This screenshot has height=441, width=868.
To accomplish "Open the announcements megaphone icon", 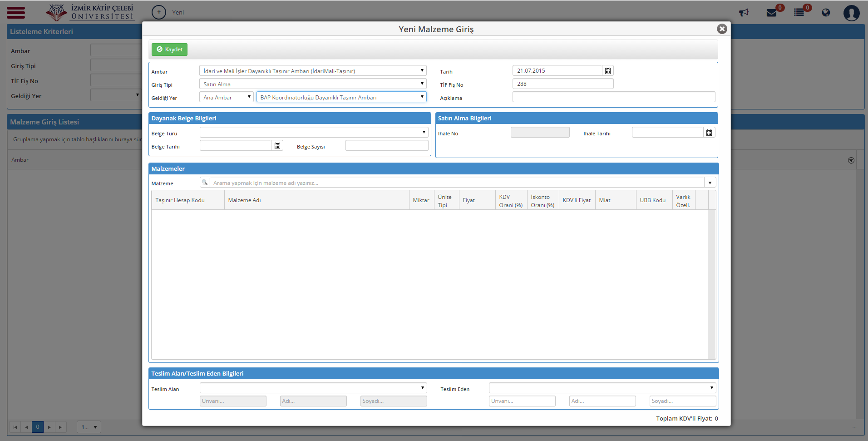I will [744, 12].
